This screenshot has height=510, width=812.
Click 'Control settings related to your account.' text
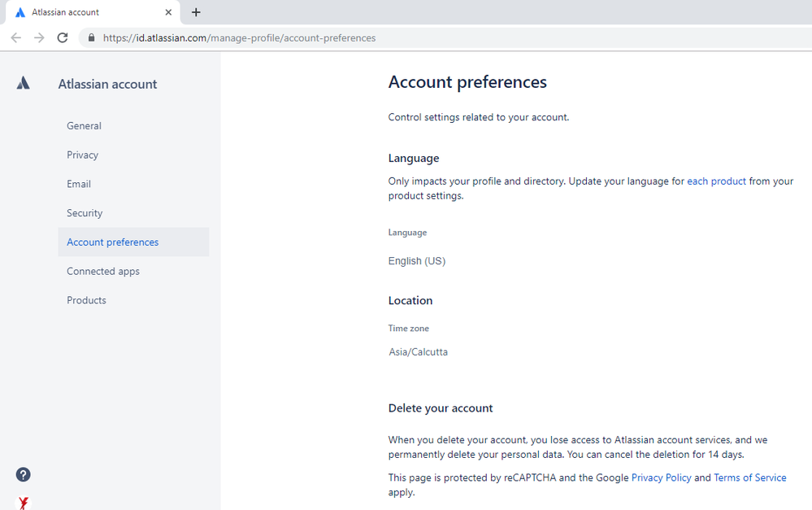click(x=479, y=117)
